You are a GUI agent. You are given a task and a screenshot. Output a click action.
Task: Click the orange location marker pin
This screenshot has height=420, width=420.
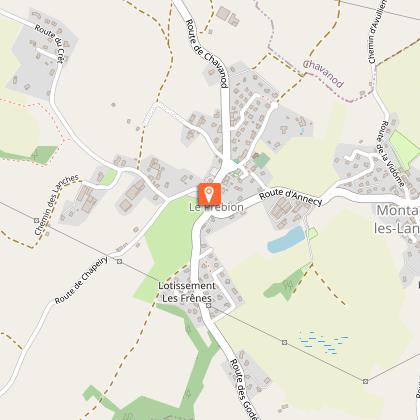(209, 194)
